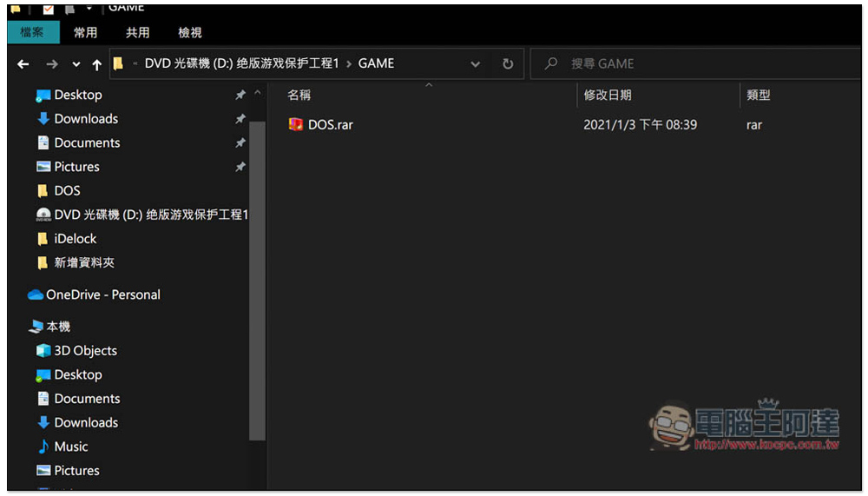Open the DOS folder in sidebar
Screen dimensions: 868x496
(67, 190)
